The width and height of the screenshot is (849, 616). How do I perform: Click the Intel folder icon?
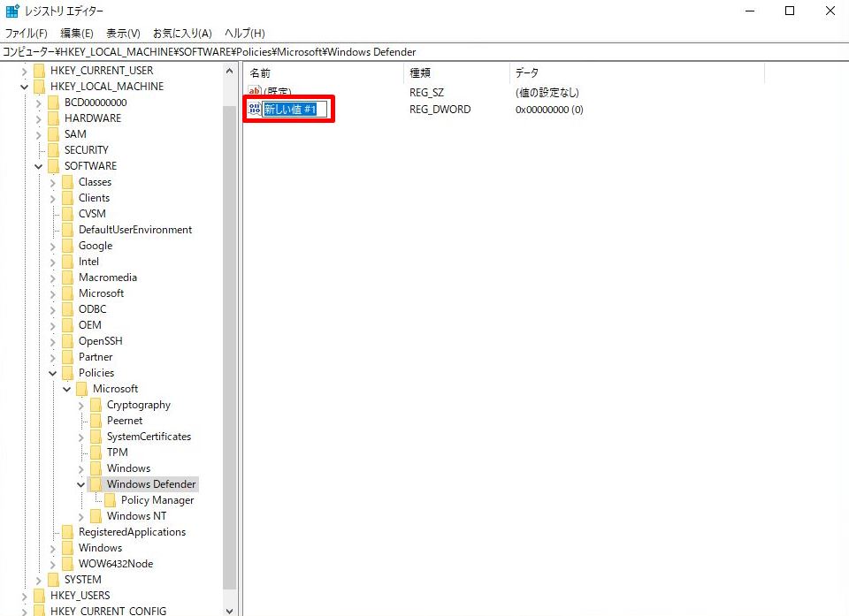point(68,262)
